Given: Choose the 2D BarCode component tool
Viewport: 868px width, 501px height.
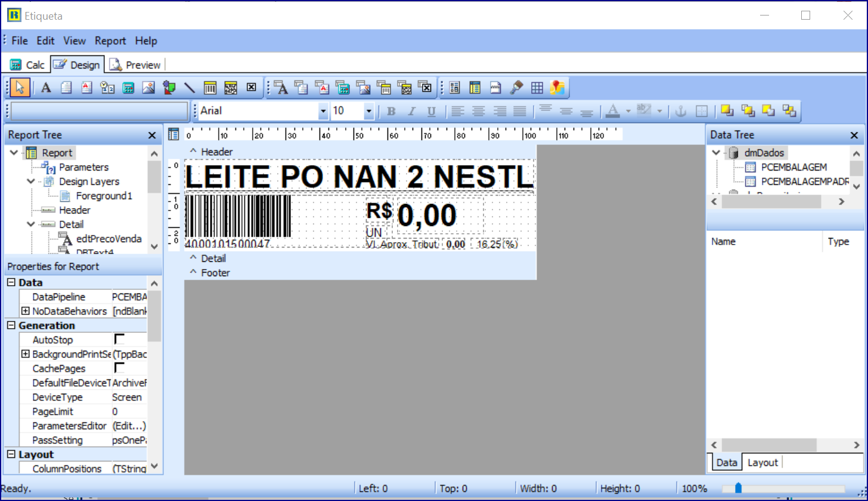Looking at the screenshot, I should [x=231, y=88].
